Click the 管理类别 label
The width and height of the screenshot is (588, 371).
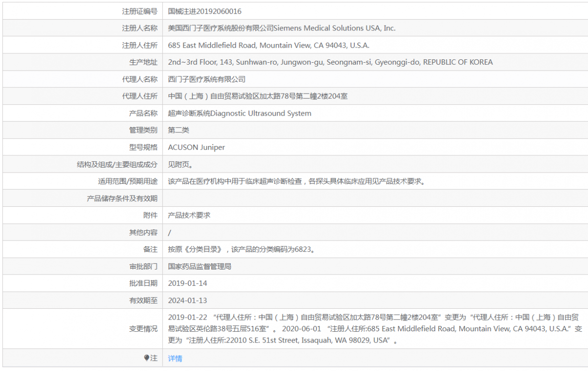143,130
